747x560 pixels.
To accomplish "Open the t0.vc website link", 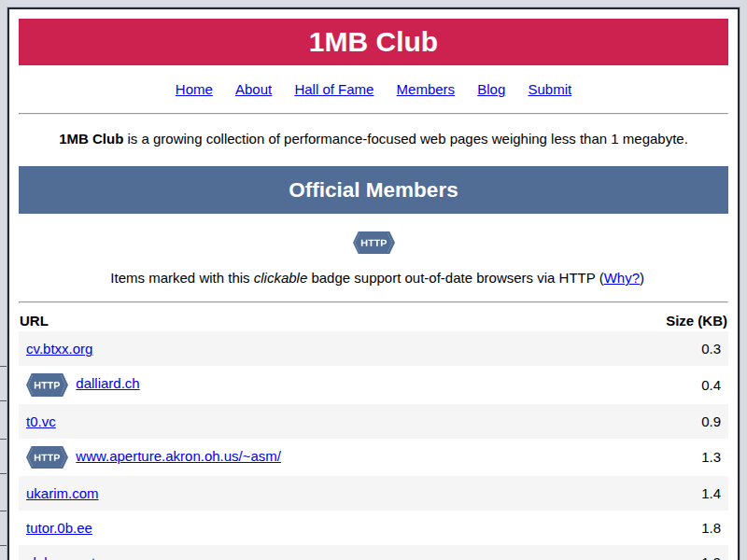I will click(x=40, y=422).
